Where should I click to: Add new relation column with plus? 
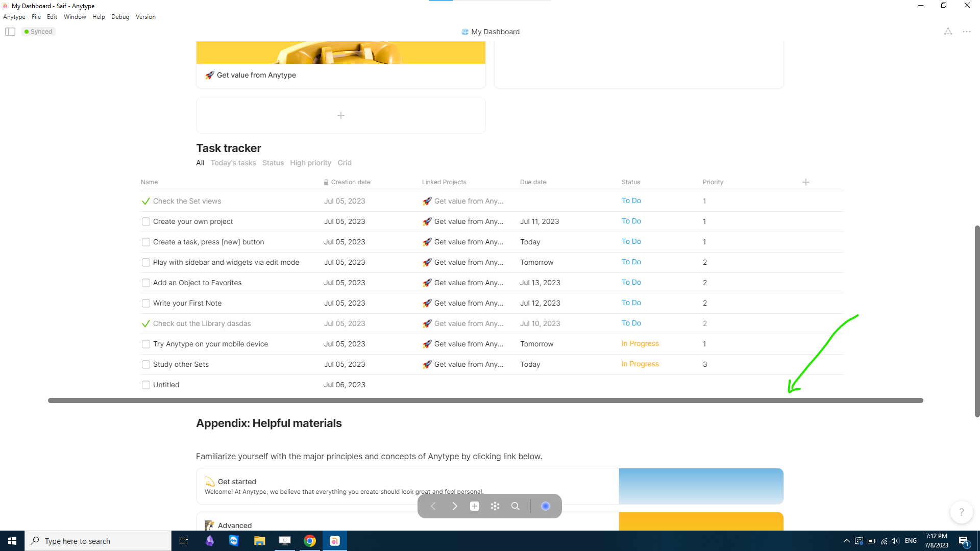[806, 182]
